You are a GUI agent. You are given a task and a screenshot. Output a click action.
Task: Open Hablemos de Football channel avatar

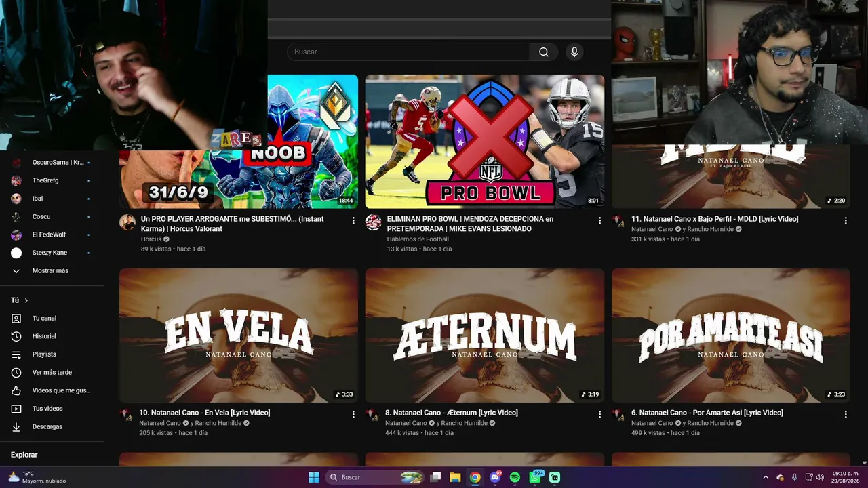tap(374, 222)
